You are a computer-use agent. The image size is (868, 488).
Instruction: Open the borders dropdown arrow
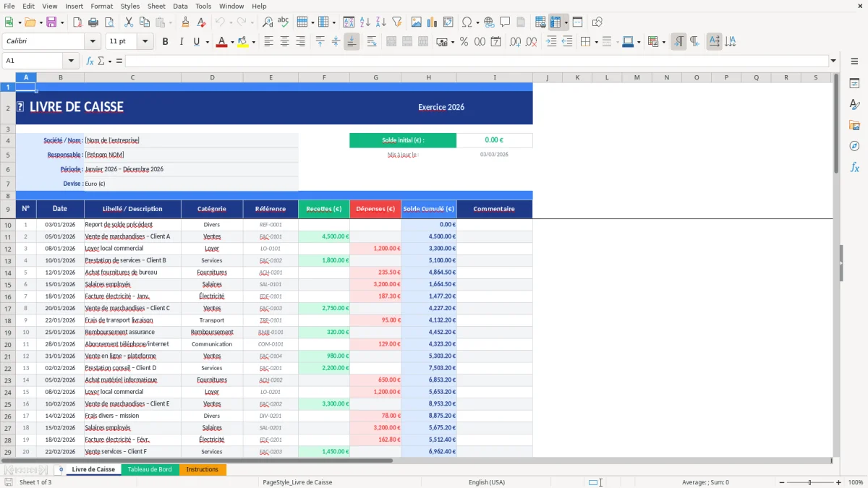pyautogui.click(x=595, y=41)
